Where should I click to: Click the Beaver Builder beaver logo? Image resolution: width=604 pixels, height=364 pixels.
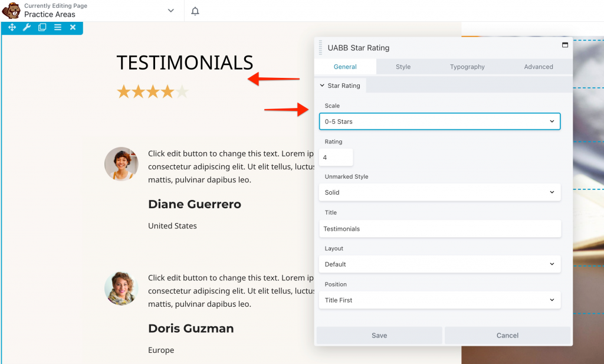tap(12, 11)
